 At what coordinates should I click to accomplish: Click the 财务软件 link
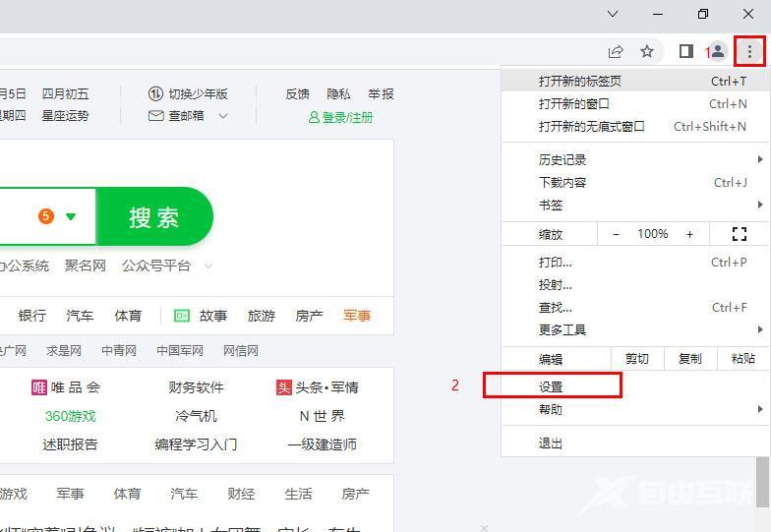pos(196,387)
